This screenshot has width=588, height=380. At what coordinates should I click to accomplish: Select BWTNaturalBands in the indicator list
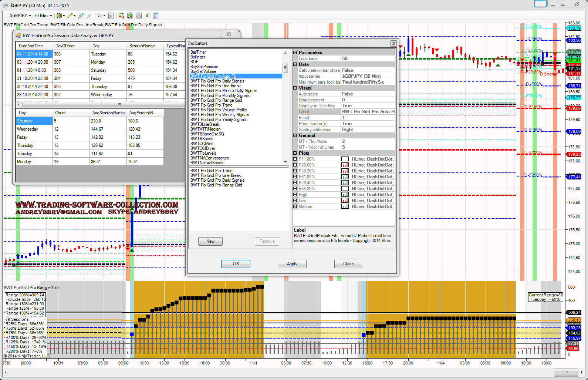coord(207,163)
